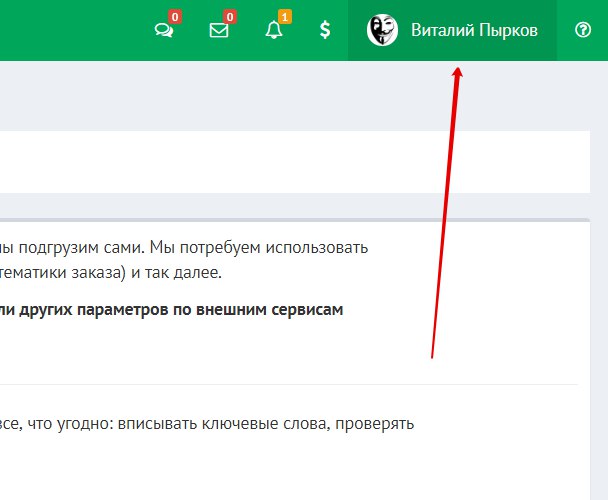
Task: Click text 'тематики заказа) и так далее.'
Action: 111,273
